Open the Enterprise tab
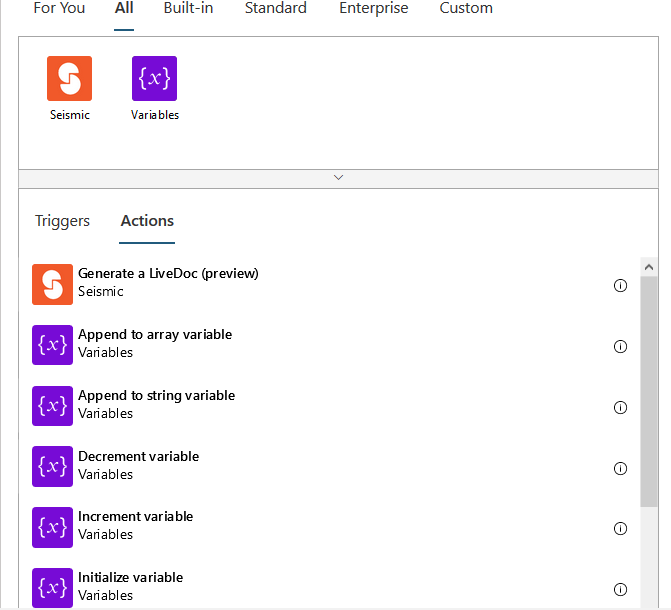The height and width of the screenshot is (610, 671). (x=373, y=9)
